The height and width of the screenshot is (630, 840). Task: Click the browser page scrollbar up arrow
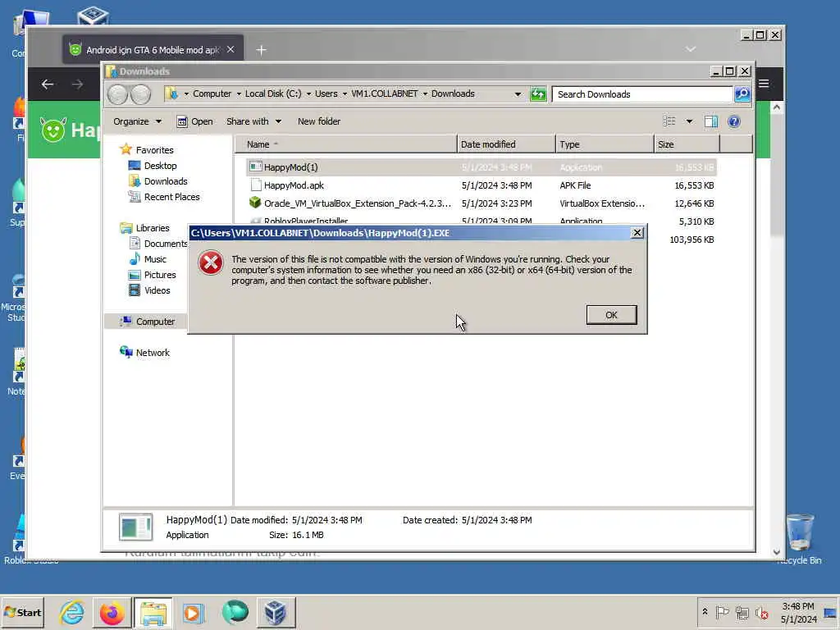click(x=776, y=107)
